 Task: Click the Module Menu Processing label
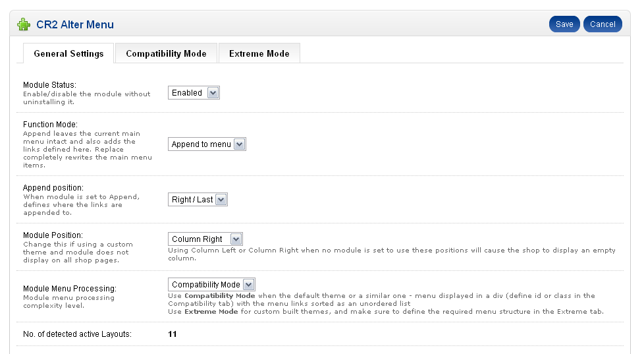point(70,289)
